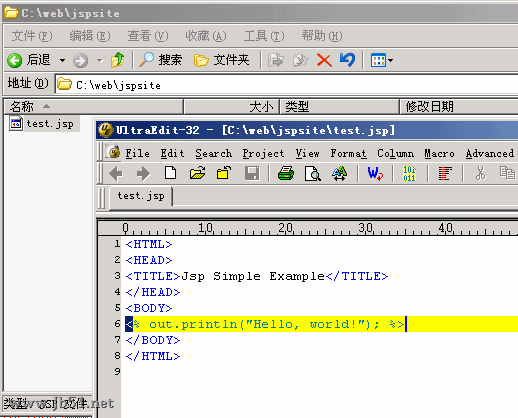The height and width of the screenshot is (418, 518).
Task: Click the Print Preview magnifier icon
Action: pyautogui.click(x=313, y=173)
